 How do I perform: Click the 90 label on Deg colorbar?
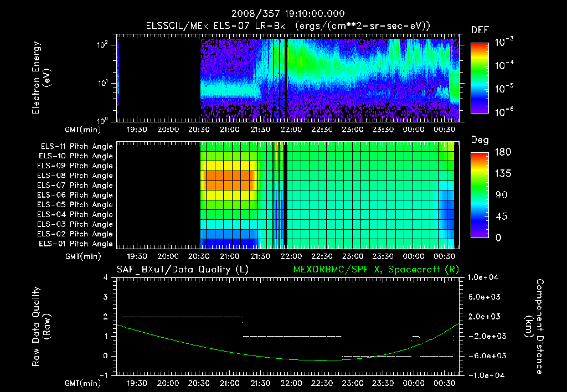502,195
